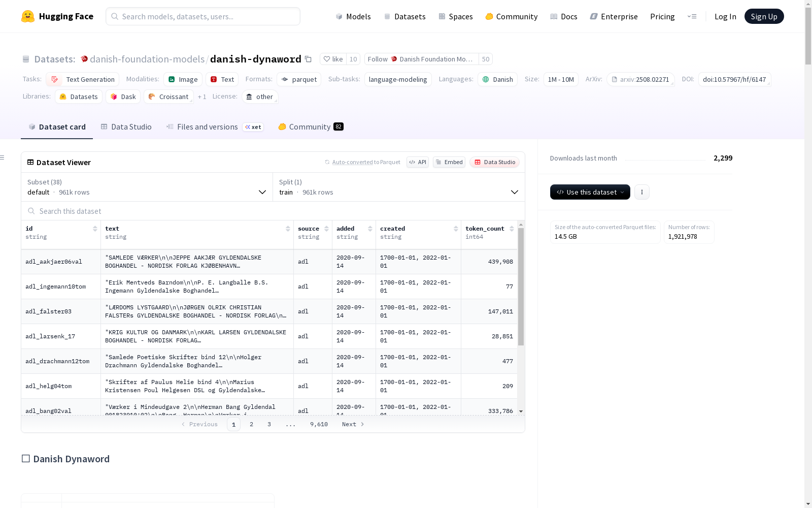
Task: Open Enterprise in the top navigation
Action: [x=614, y=16]
